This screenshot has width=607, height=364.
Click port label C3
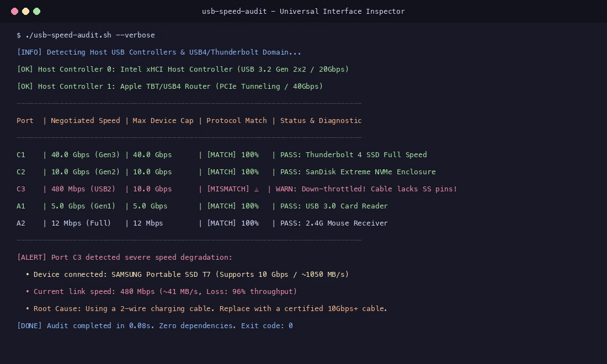pos(21,189)
